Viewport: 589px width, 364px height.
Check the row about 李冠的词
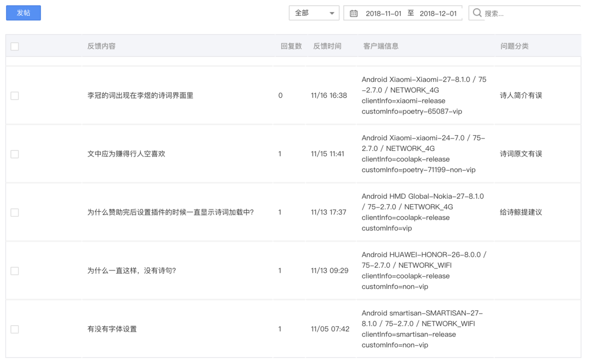15,96
